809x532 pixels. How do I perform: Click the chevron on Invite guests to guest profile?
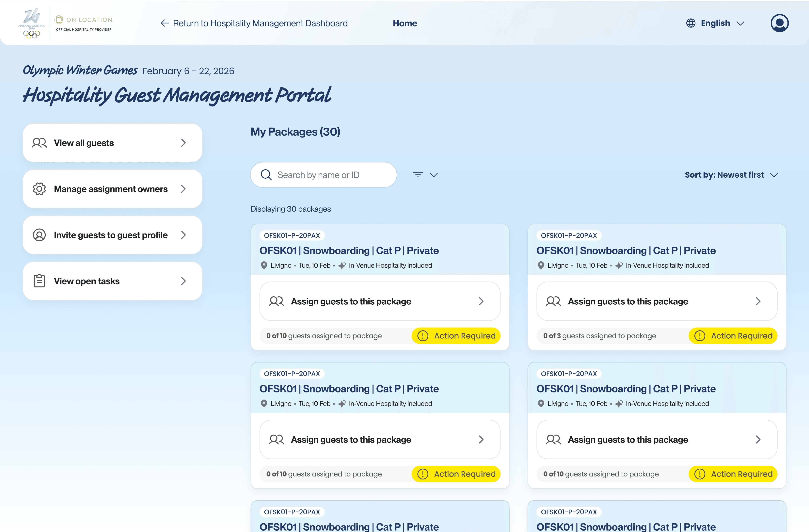[x=183, y=235]
